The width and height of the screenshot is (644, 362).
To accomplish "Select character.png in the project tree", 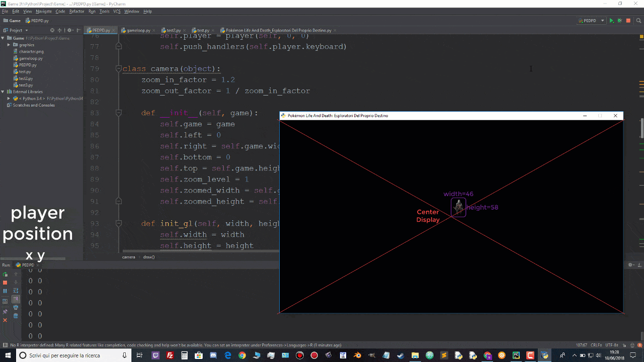I will [31, 51].
